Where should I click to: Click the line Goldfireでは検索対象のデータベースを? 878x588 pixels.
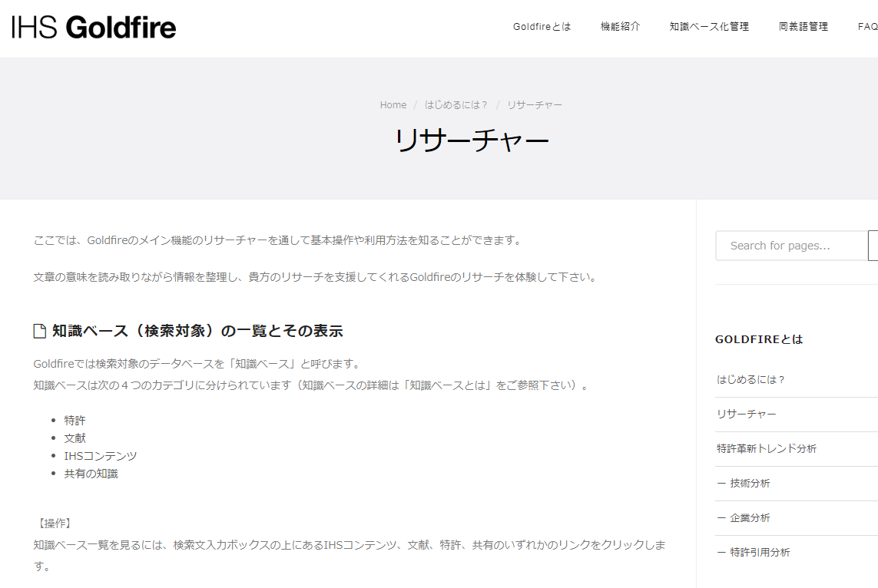point(198,364)
